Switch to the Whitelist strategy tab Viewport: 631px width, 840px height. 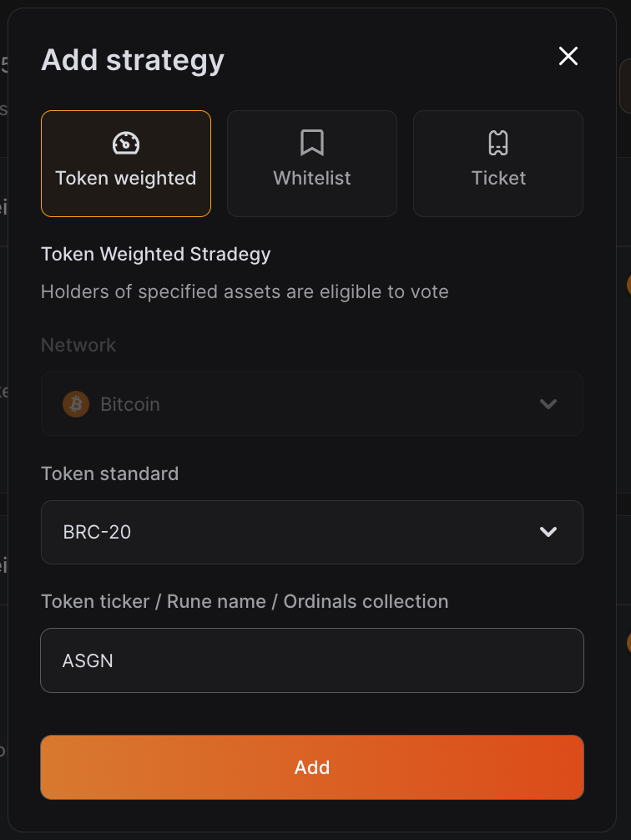pos(312,164)
